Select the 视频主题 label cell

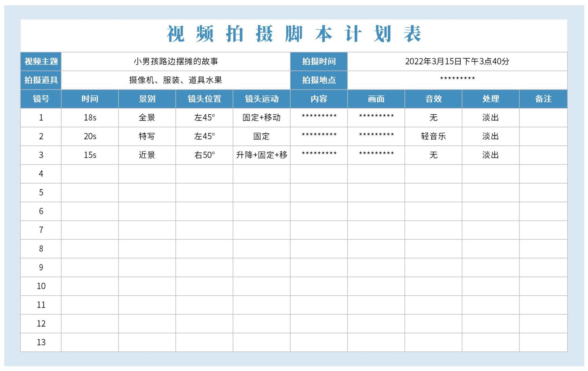[x=41, y=62]
